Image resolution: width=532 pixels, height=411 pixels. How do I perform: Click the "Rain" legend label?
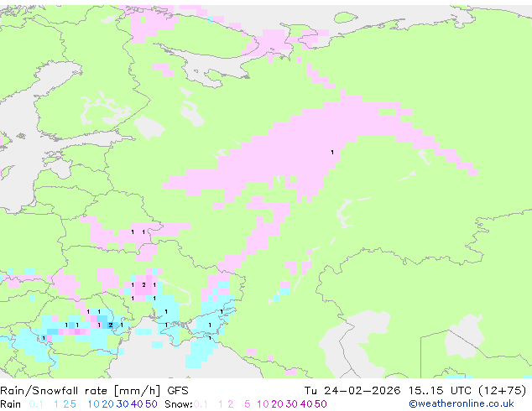tap(11, 404)
